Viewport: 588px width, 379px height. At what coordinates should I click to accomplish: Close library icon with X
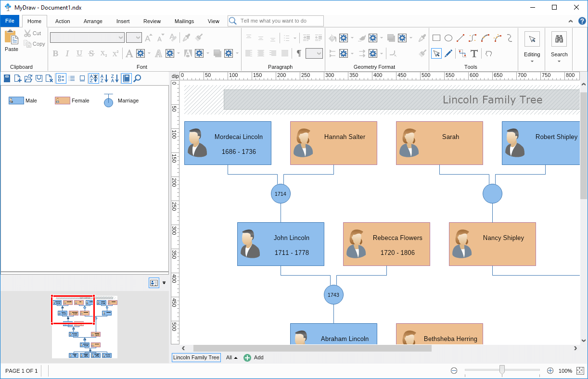(49, 78)
